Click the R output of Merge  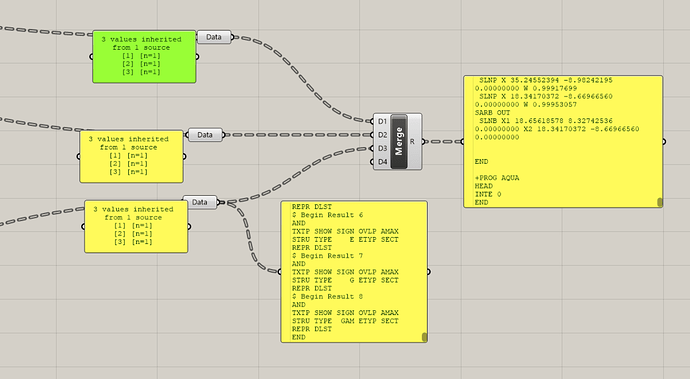pyautogui.click(x=412, y=141)
